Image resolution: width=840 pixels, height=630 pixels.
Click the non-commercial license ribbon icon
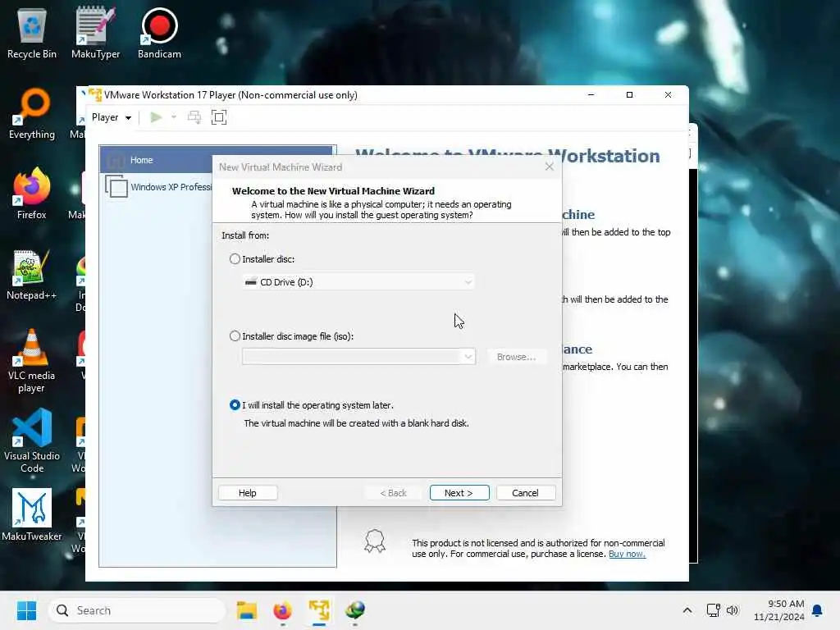pos(375,541)
